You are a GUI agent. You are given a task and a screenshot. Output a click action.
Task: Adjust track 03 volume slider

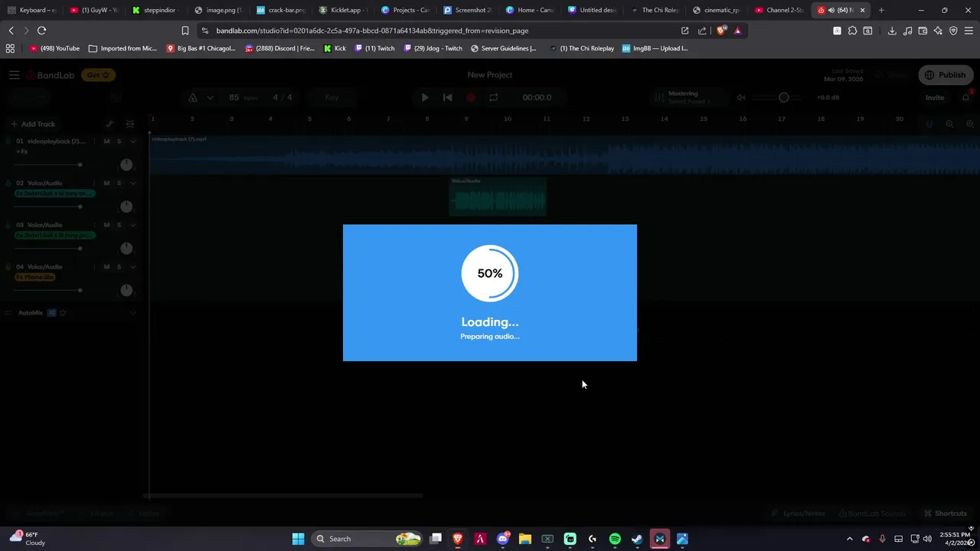coord(49,248)
